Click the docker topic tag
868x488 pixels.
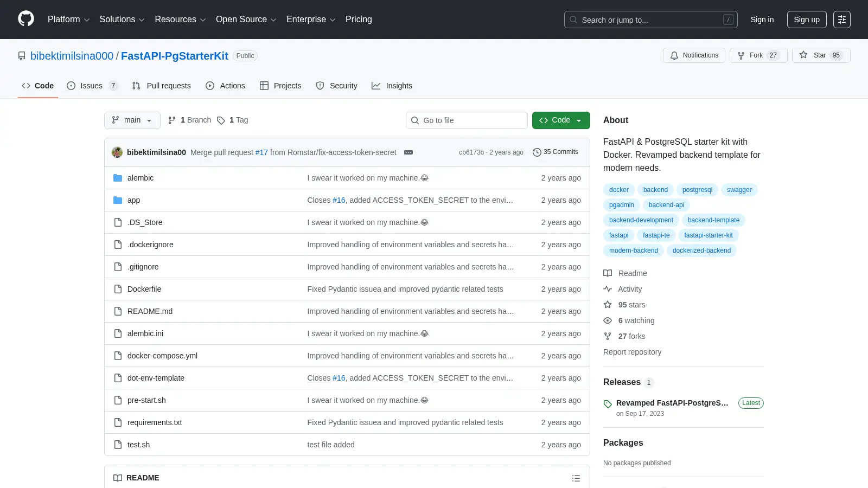pyautogui.click(x=619, y=190)
